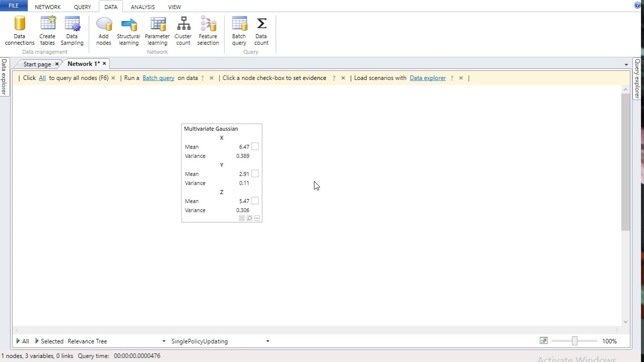Check the X Mean evidence box
The width and height of the screenshot is (644, 362).
point(255,147)
